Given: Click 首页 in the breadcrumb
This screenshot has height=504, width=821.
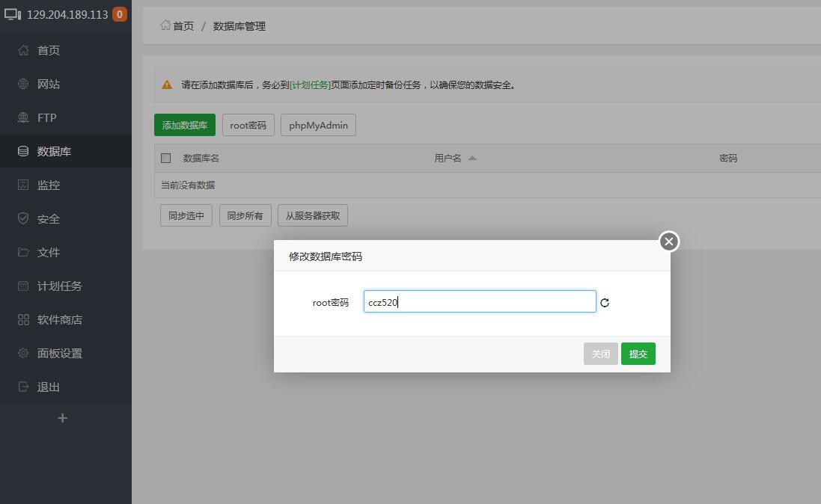Looking at the screenshot, I should (183, 26).
